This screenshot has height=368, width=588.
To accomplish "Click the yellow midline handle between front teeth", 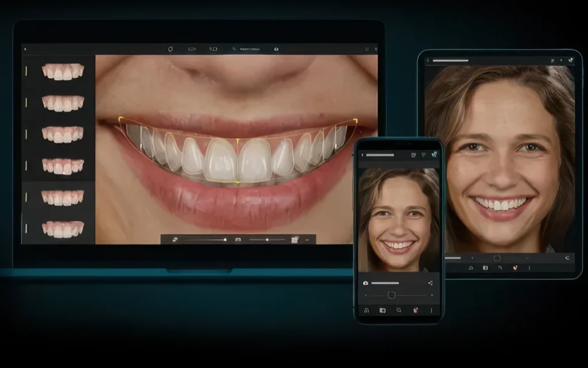I will (x=238, y=140).
